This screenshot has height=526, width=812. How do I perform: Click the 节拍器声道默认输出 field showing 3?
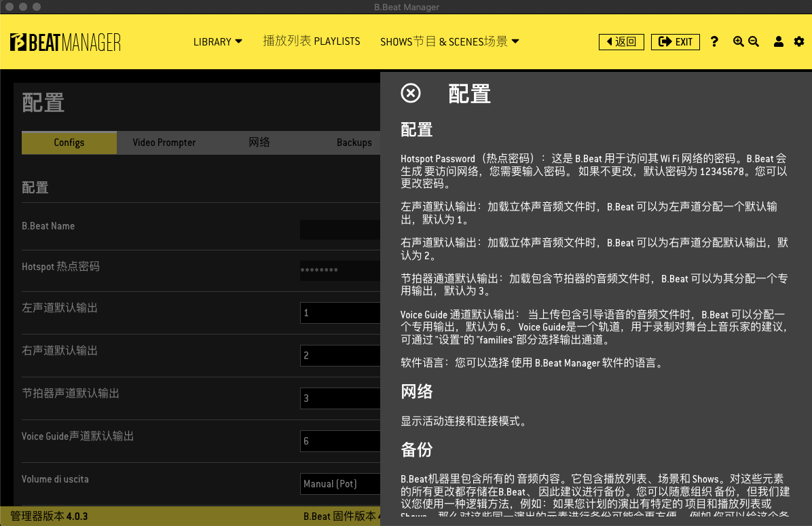(340, 398)
